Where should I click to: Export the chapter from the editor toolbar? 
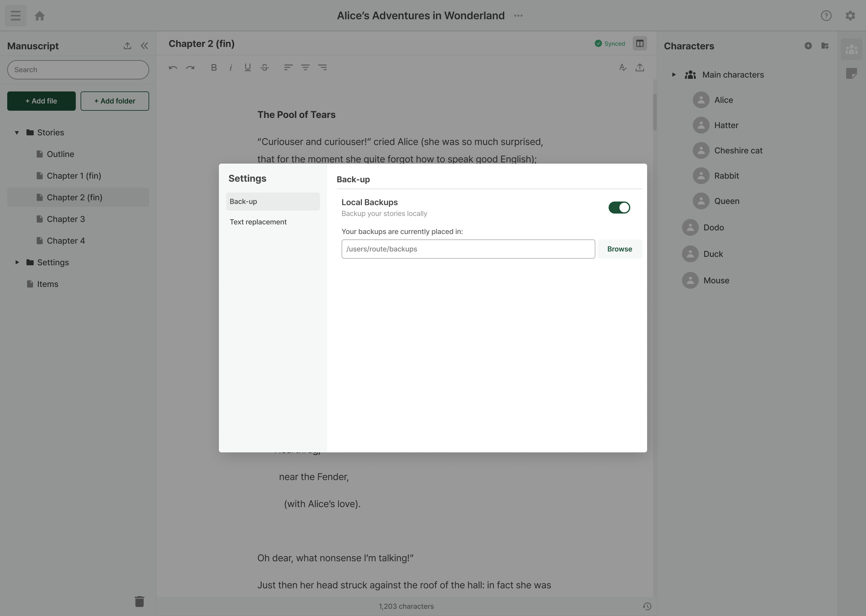640,67
